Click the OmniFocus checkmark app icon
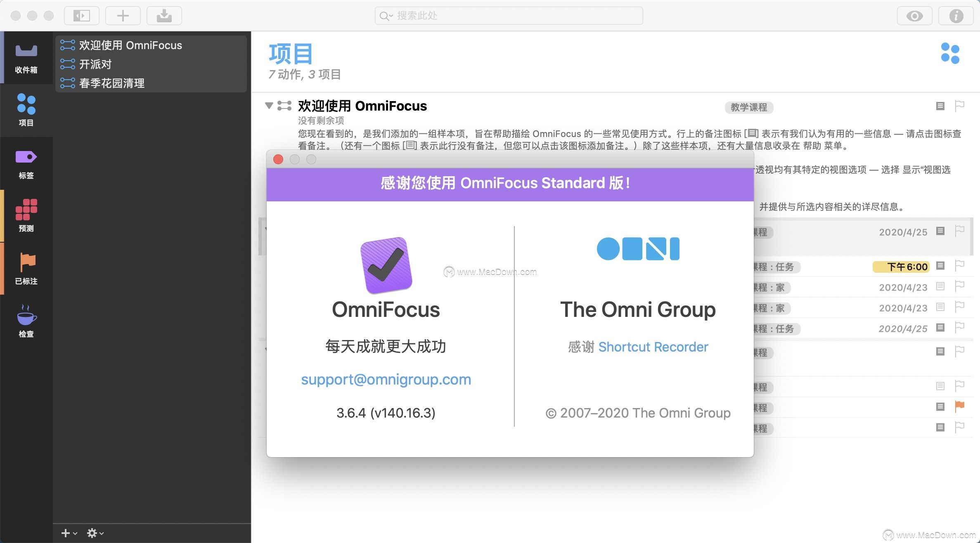 click(x=386, y=265)
